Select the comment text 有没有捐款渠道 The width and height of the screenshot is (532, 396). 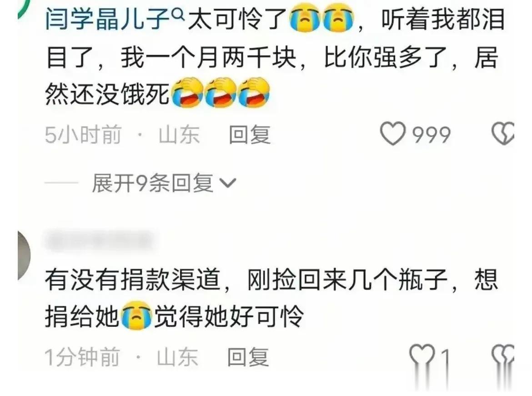(133, 280)
